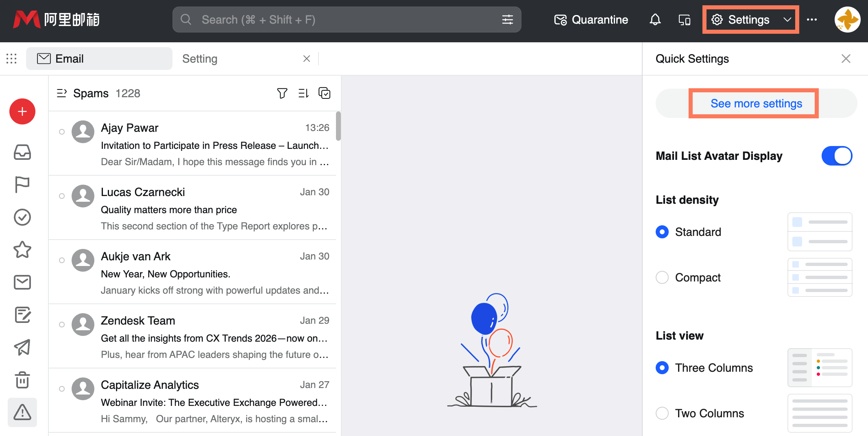The width and height of the screenshot is (868, 436).
Task: Open the more options ellipsis menu
Action: point(812,19)
